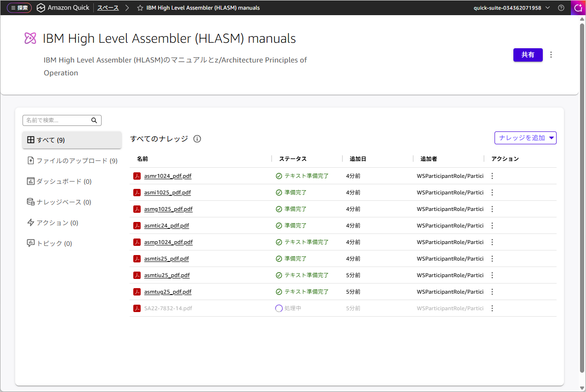Click the 追加日 column header
Viewport: 586px width, 392px height.
pyautogui.click(x=358, y=159)
